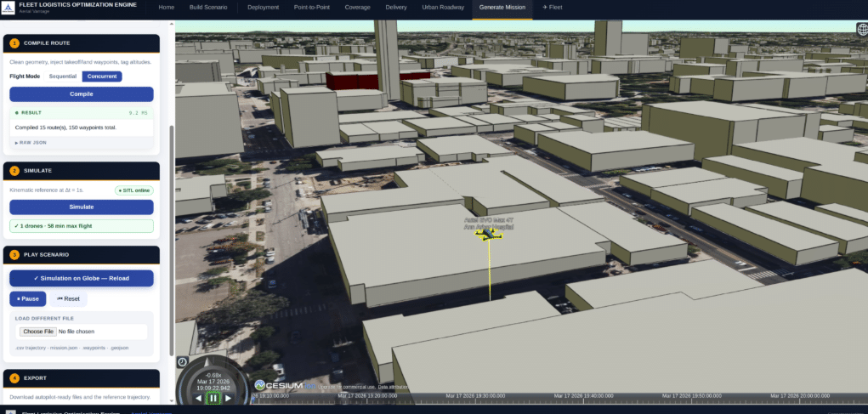Image resolution: width=868 pixels, height=414 pixels.
Task: Click the SITL online status badge
Action: click(133, 190)
